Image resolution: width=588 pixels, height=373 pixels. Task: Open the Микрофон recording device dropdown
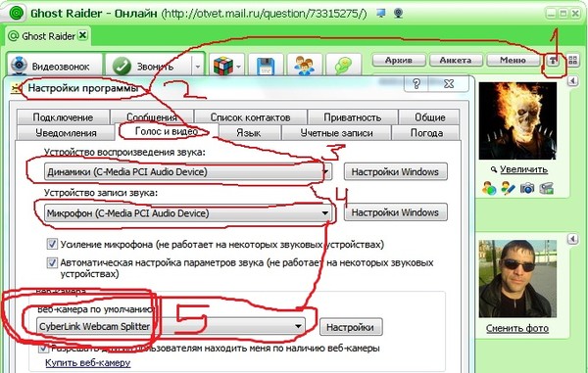tap(188, 213)
